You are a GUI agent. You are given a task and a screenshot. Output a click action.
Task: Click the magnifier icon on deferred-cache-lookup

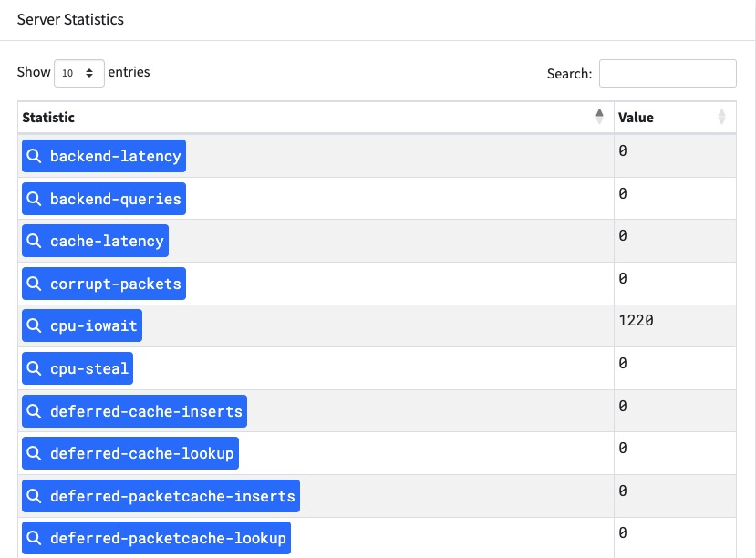click(35, 453)
